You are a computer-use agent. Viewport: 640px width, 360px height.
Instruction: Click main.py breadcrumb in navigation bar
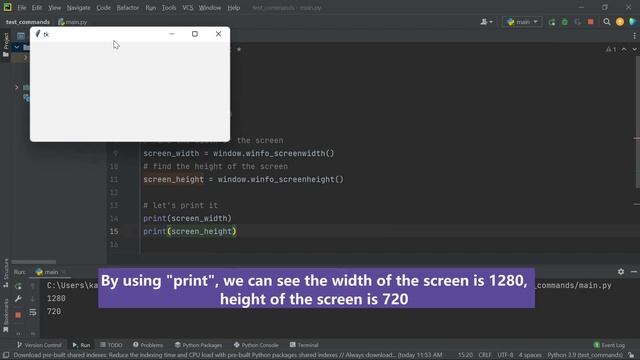click(x=73, y=22)
